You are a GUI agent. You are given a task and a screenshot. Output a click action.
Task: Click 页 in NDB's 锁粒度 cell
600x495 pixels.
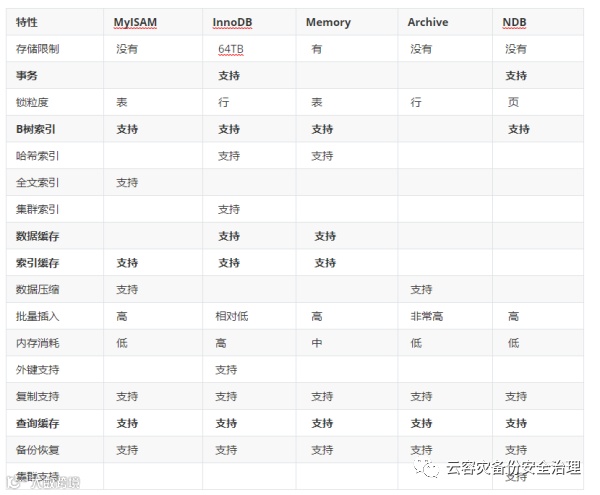[x=513, y=102]
